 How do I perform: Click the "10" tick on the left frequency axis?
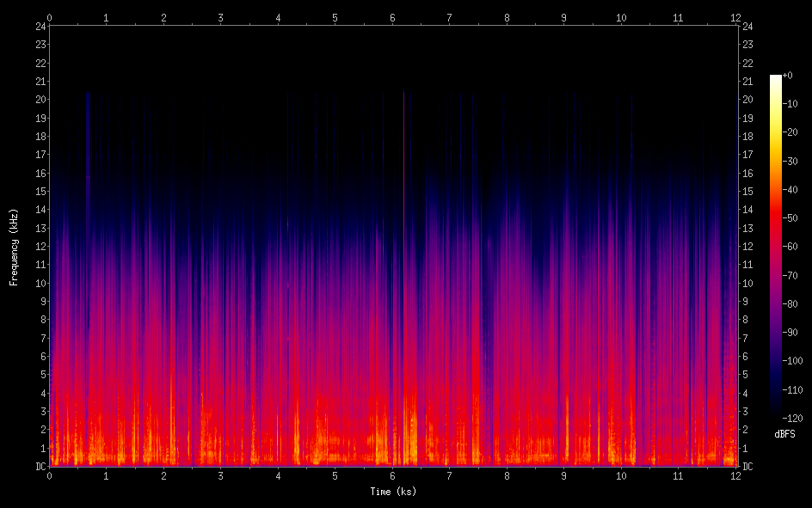39,284
